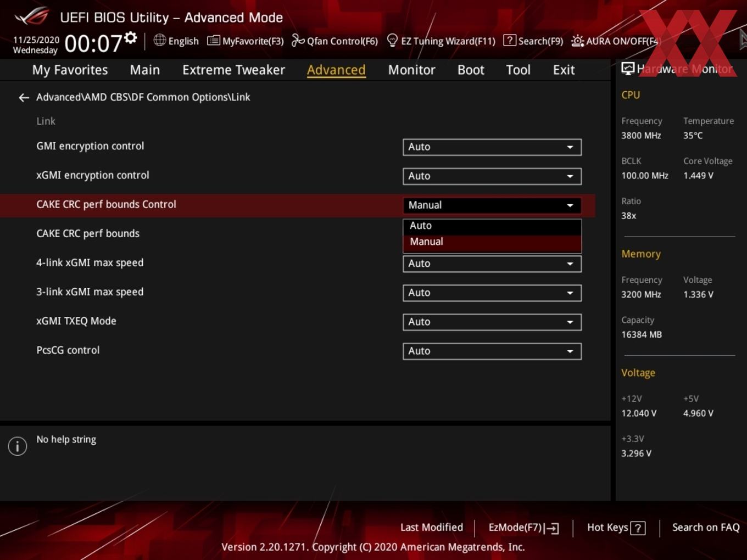Switch to the Boot tab

[x=471, y=70]
